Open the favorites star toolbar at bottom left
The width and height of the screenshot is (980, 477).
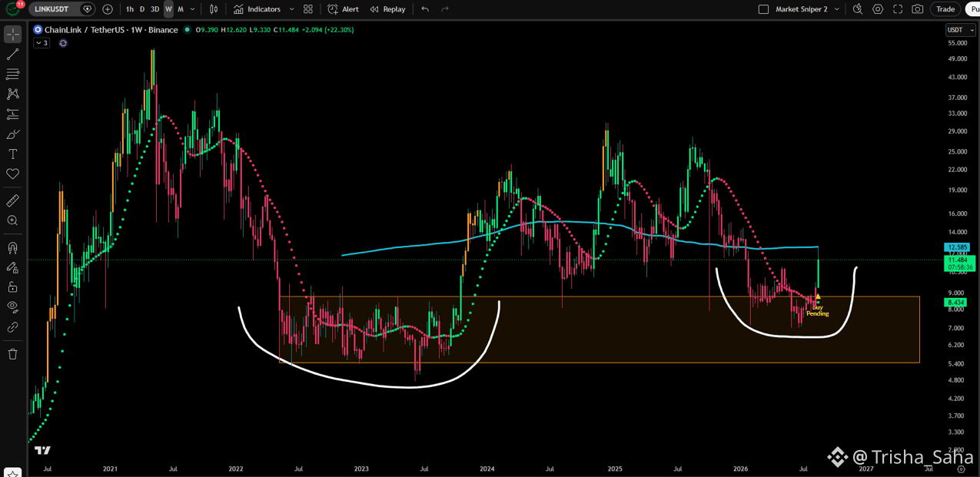[x=13, y=472]
